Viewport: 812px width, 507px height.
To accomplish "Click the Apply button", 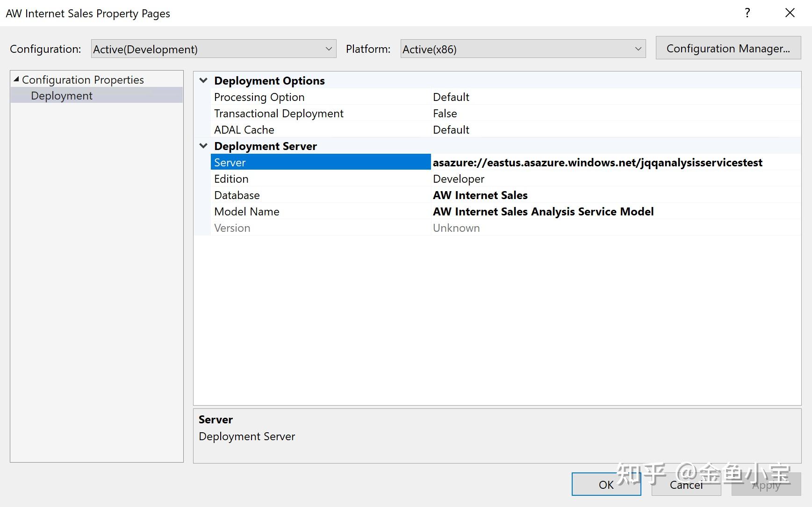I will [765, 485].
